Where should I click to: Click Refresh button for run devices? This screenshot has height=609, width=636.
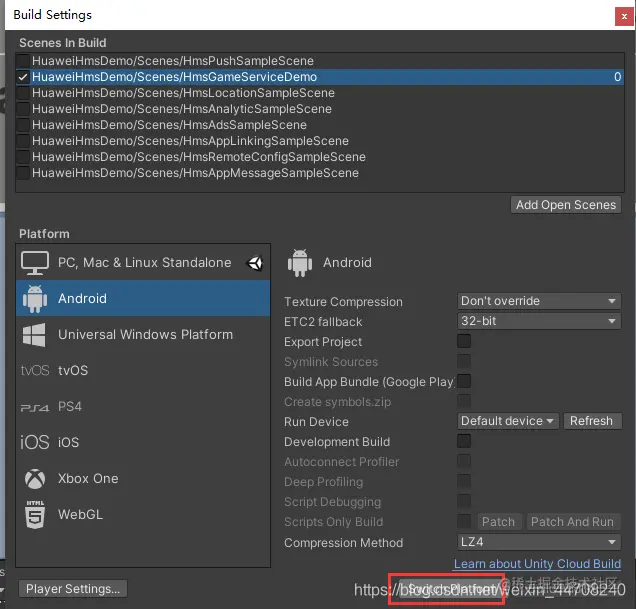coord(591,421)
